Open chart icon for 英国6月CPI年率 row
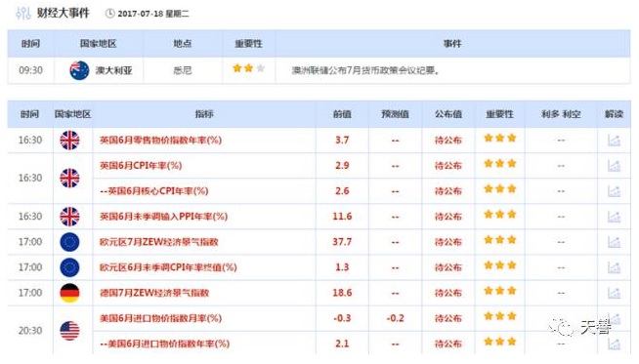 coord(614,166)
